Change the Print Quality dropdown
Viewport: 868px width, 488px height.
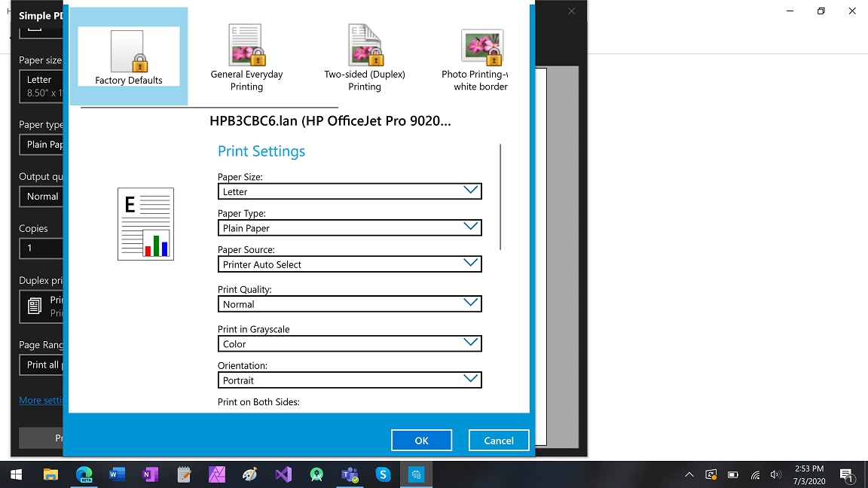[350, 304]
